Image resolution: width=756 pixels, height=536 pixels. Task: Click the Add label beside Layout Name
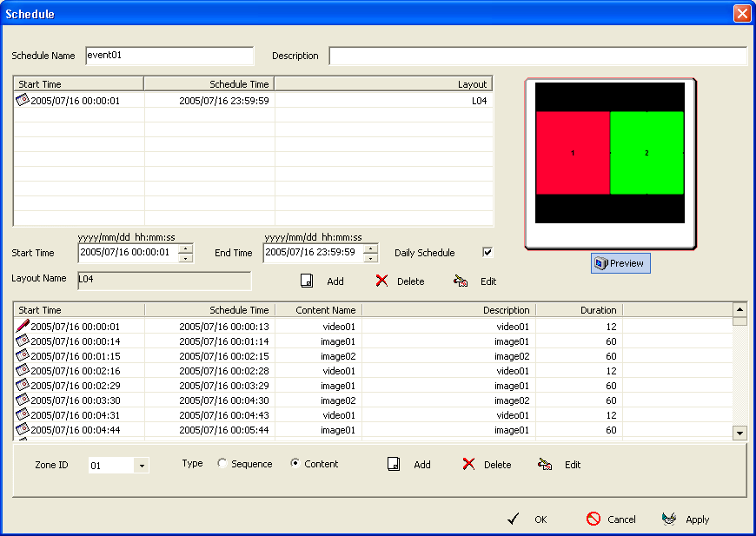click(335, 281)
